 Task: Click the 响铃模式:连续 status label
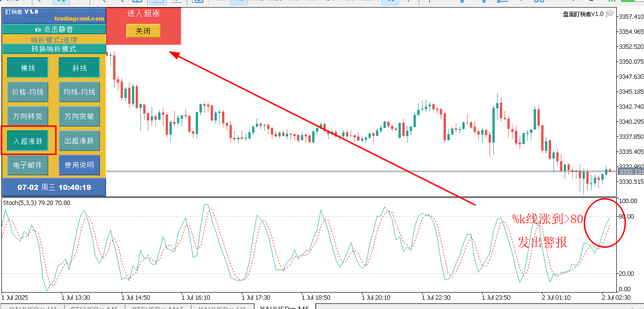[x=54, y=40]
